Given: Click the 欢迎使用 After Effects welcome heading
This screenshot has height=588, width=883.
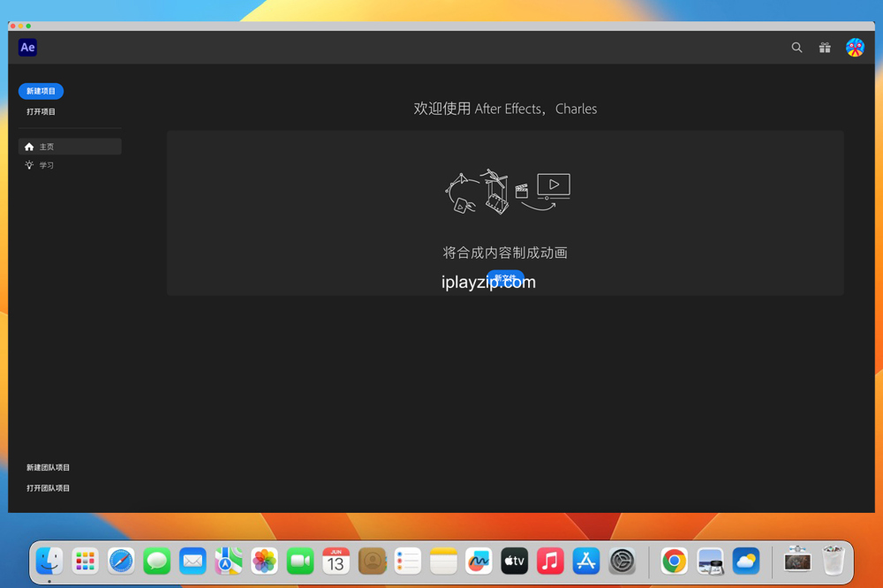Looking at the screenshot, I should coord(505,109).
